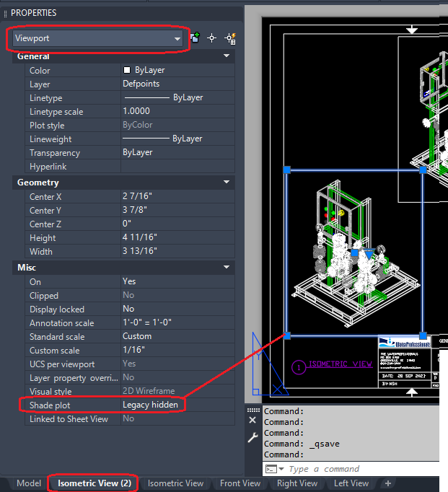Toggle Display locked value No
The image size is (448, 492).
click(177, 309)
